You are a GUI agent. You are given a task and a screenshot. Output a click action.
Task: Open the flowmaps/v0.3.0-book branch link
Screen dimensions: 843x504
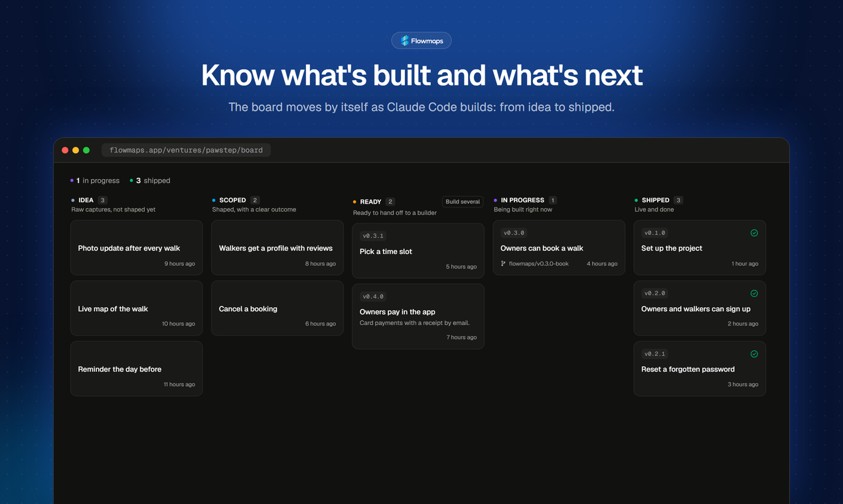tap(538, 263)
